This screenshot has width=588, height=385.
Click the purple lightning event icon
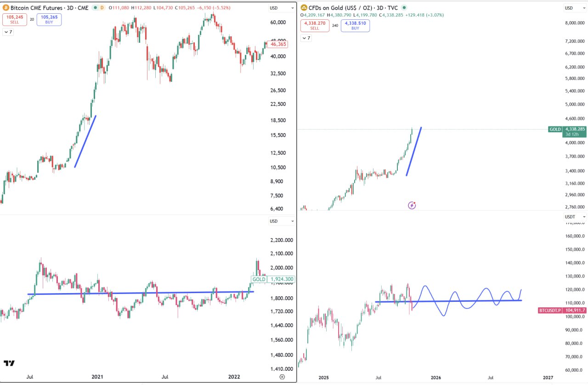click(412, 205)
